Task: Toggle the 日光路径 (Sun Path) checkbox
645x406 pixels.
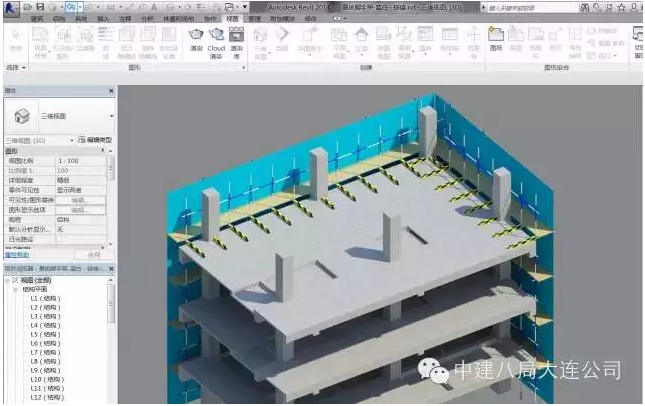Action: coord(59,239)
